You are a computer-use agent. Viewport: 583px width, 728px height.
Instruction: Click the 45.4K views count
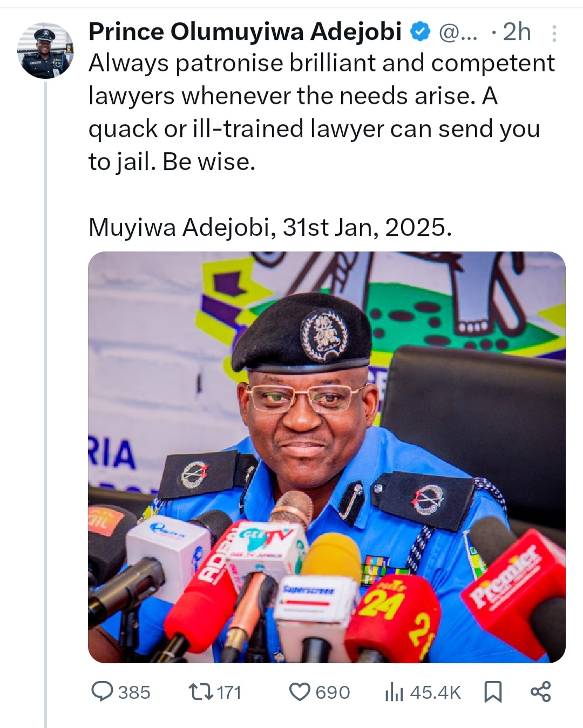click(435, 692)
